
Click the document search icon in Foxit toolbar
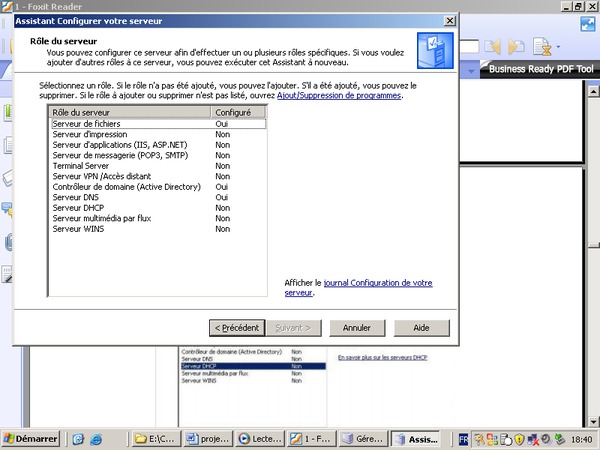541,46
